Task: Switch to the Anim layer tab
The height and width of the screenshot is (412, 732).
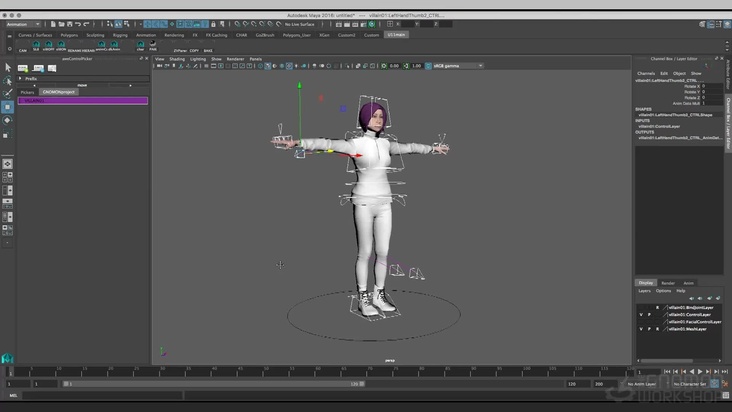Action: click(x=688, y=283)
